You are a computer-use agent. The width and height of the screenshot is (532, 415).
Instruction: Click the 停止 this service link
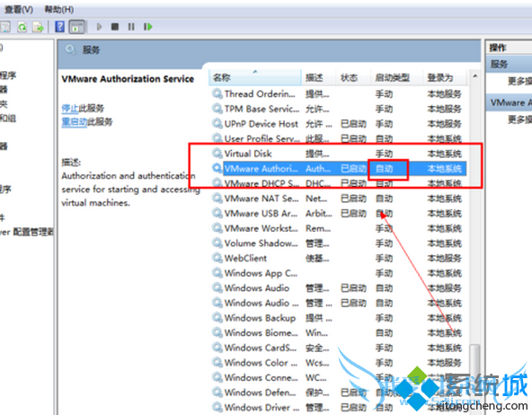point(70,108)
